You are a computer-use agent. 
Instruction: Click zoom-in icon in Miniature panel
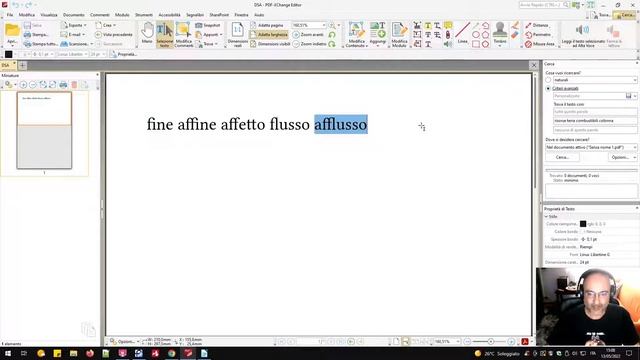(23, 84)
